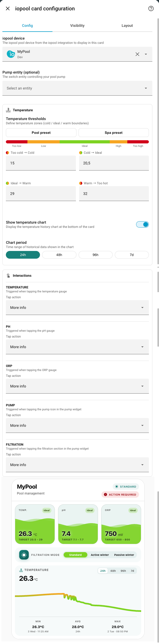159x644 pixels.
Task: Edit the Cold to Ideal value field
Action: (114, 163)
